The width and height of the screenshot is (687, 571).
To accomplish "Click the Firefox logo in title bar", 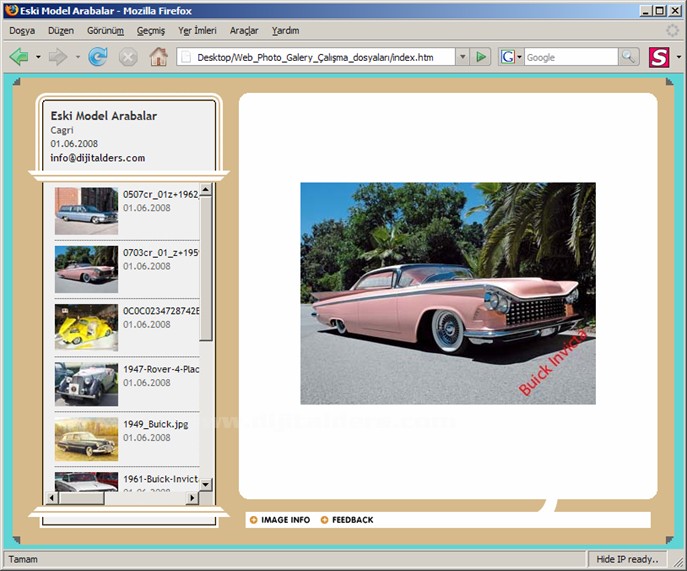I will coord(11,11).
